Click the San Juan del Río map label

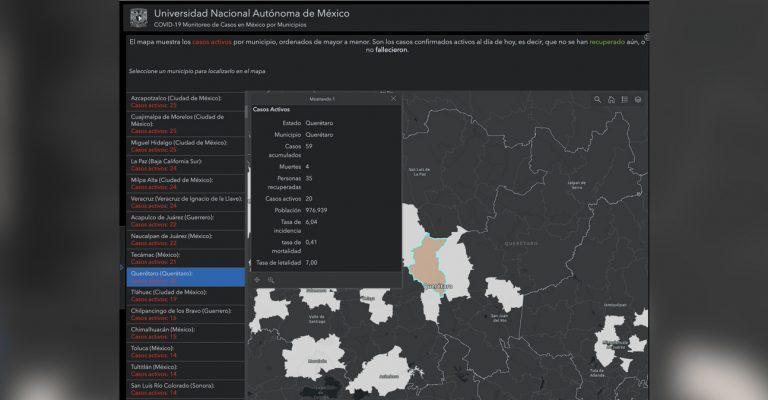pos(499,318)
